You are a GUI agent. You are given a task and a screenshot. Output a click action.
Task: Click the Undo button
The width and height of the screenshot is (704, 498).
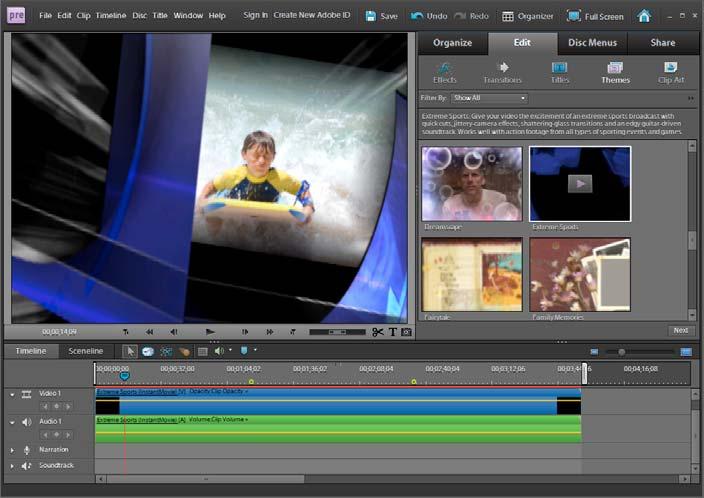coord(429,16)
